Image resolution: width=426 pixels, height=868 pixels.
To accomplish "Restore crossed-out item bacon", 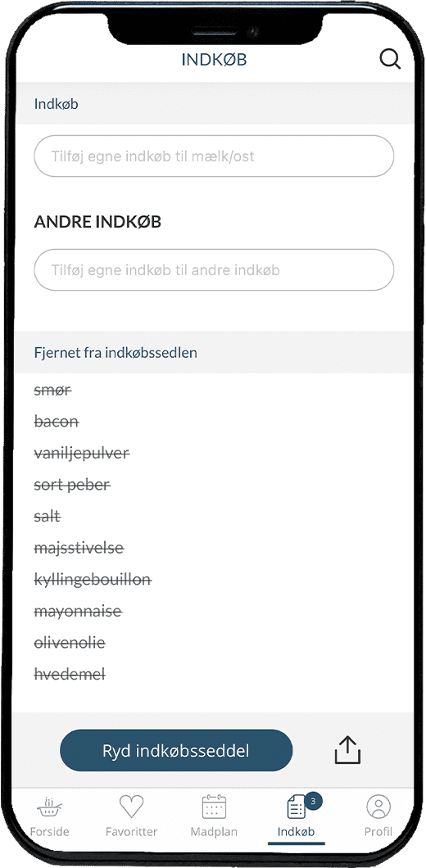I will pyautogui.click(x=57, y=422).
